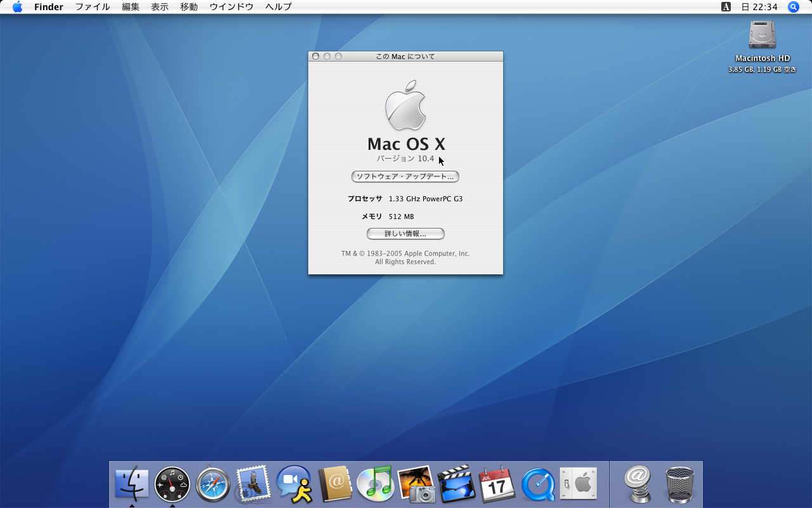Click the Apple website spring icon in Dock

(x=639, y=485)
